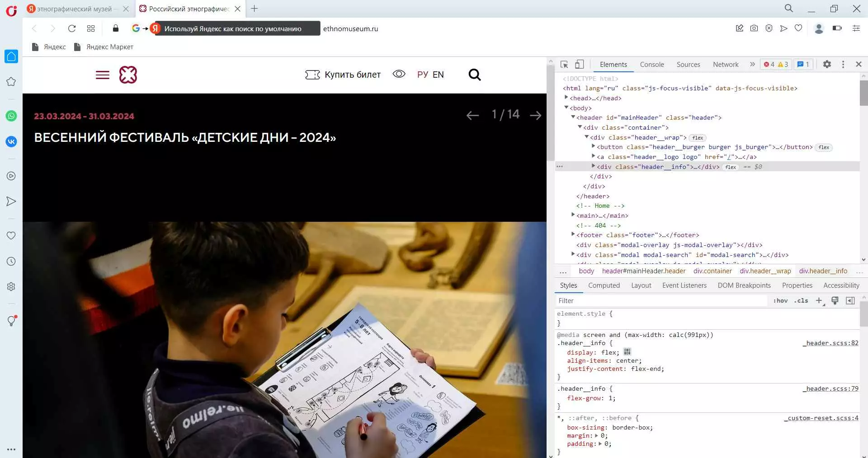The width and height of the screenshot is (868, 458).
Task: Expand the main element node
Action: coord(573,215)
